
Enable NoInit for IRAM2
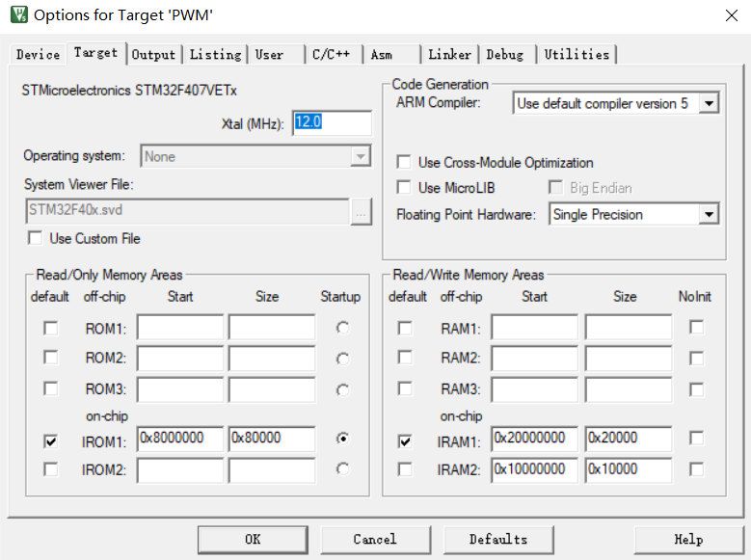[x=696, y=469]
